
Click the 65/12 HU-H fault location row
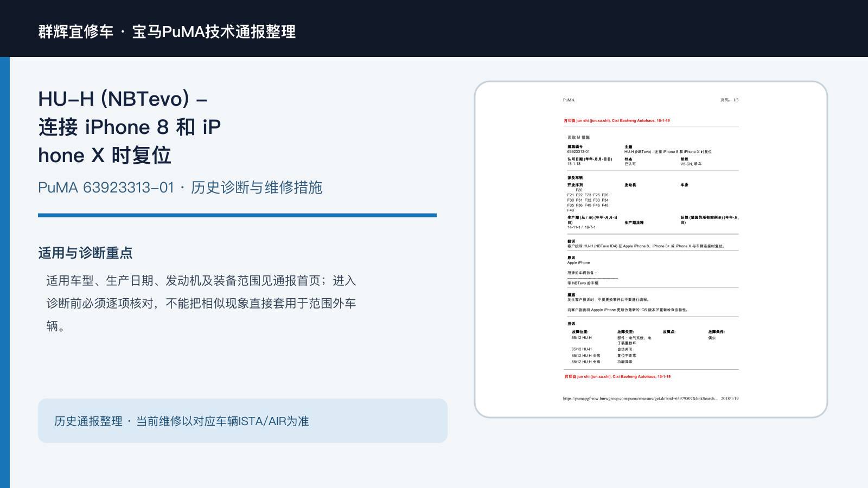[x=582, y=337]
